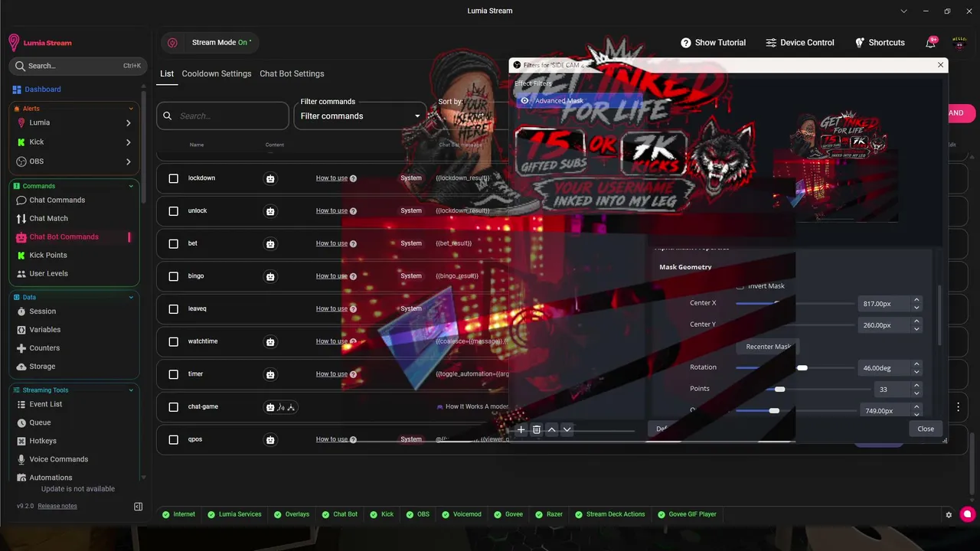Collapse the Streaming Tools sidebar section
The image size is (980, 551).
[131, 390]
